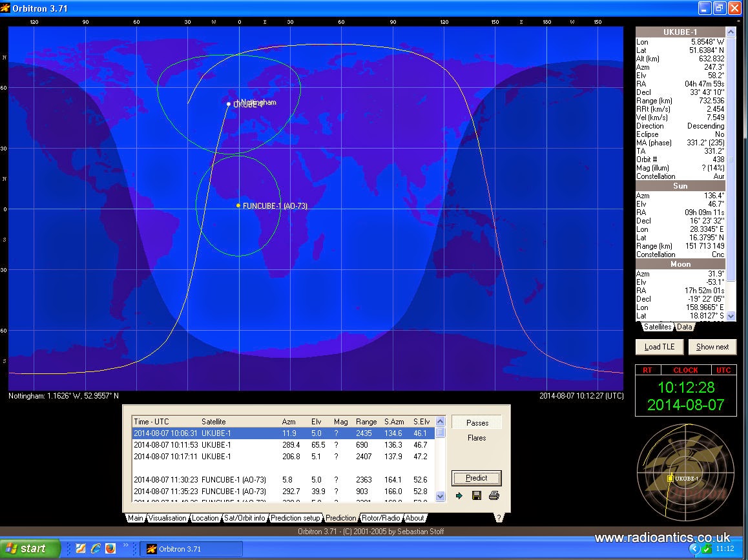This screenshot has height=560, width=748.
Task: Click the satellite data panel scrollbar thumb
Action: pyautogui.click(x=731, y=160)
